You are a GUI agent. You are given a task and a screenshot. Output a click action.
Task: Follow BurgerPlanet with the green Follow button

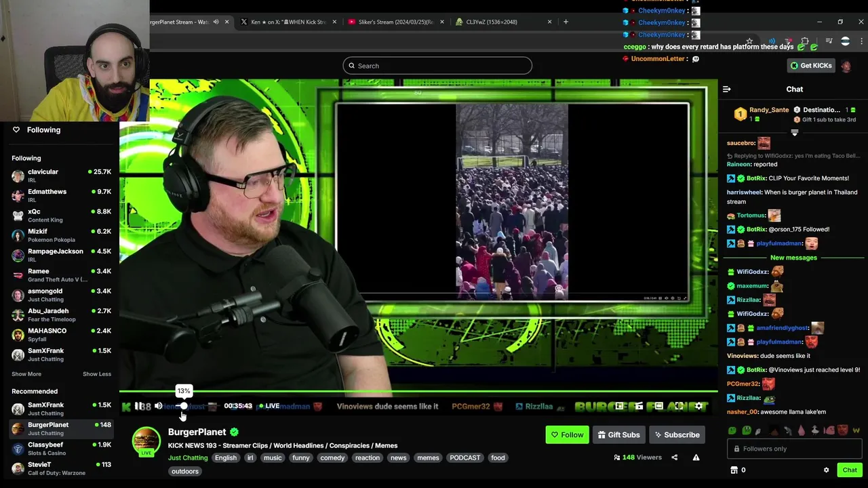coord(568,435)
